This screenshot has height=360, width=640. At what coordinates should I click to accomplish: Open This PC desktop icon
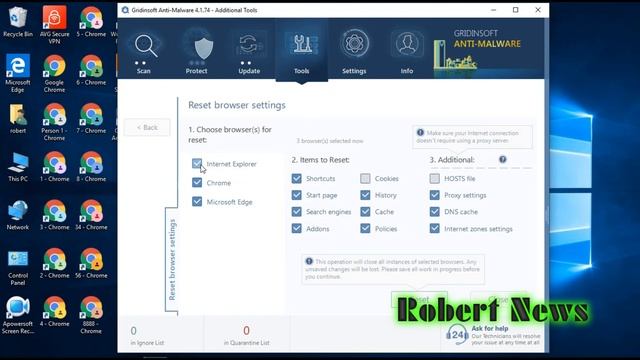pyautogui.click(x=18, y=167)
